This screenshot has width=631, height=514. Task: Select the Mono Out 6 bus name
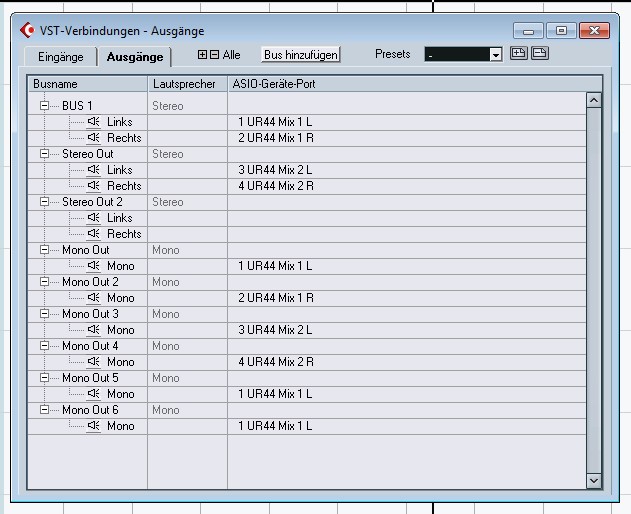click(x=90, y=410)
